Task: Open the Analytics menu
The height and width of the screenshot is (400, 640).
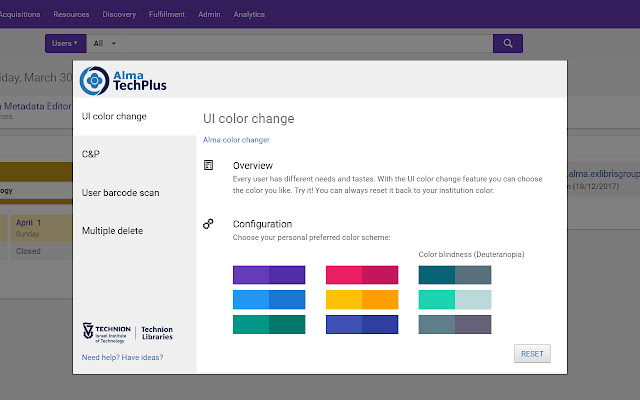Action: pyautogui.click(x=249, y=14)
